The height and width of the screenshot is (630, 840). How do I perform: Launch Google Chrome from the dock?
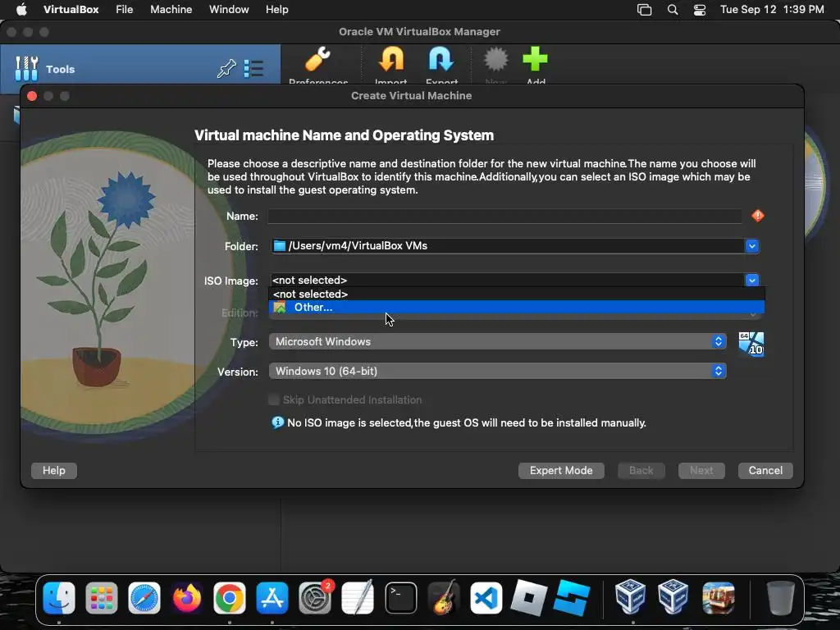coord(230,598)
